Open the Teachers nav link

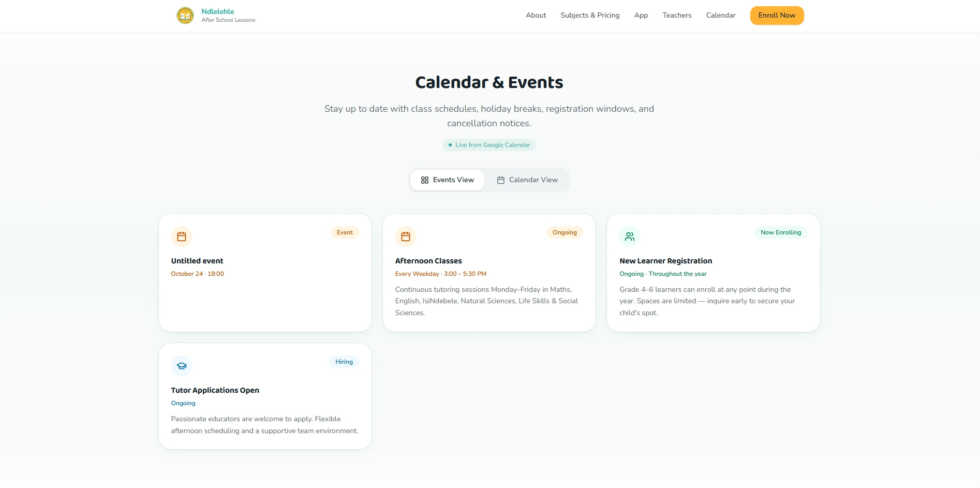click(677, 16)
